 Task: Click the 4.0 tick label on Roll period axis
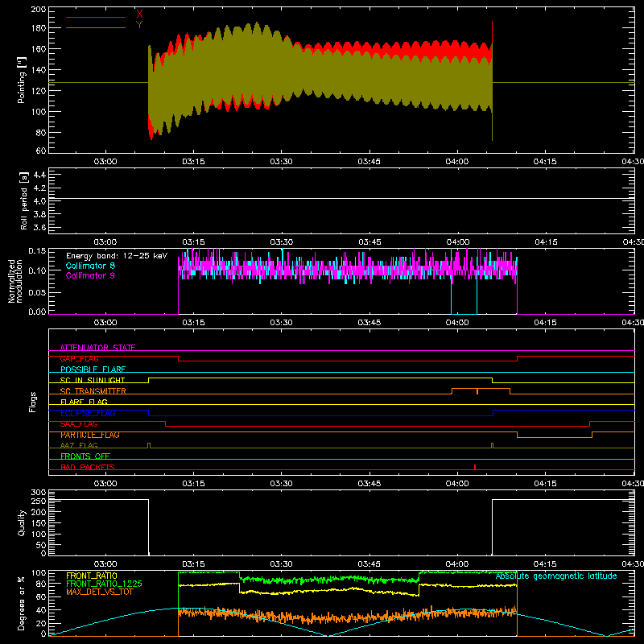click(39, 201)
